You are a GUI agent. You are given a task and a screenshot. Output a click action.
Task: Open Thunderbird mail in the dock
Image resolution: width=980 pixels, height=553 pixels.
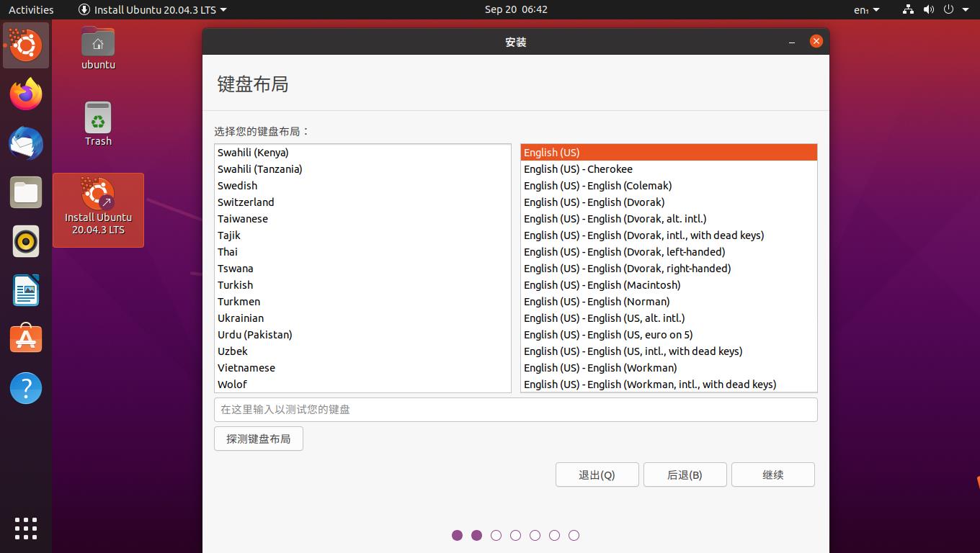[x=26, y=143]
